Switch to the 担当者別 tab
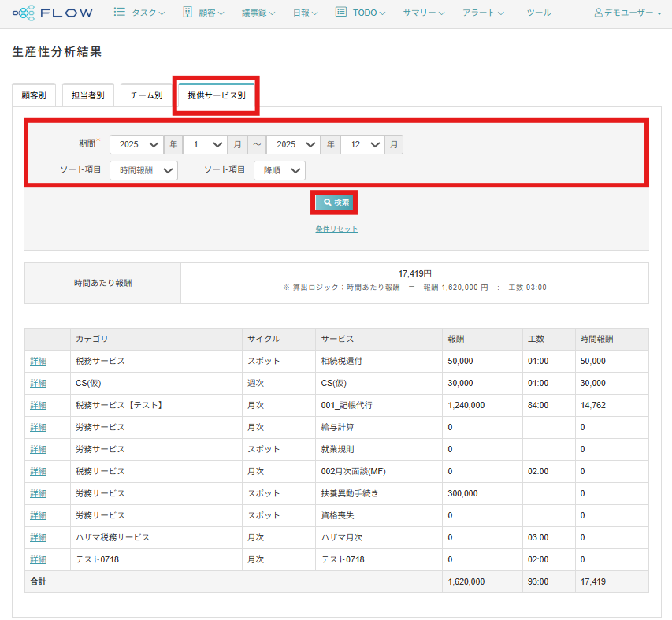Viewport: 672px width, 620px height. 88,95
